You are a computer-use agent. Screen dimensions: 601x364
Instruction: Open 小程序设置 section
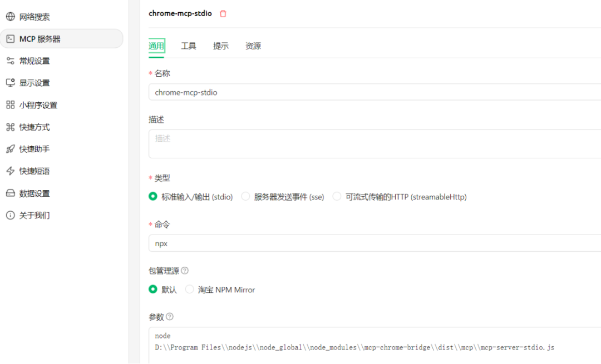pos(61,105)
